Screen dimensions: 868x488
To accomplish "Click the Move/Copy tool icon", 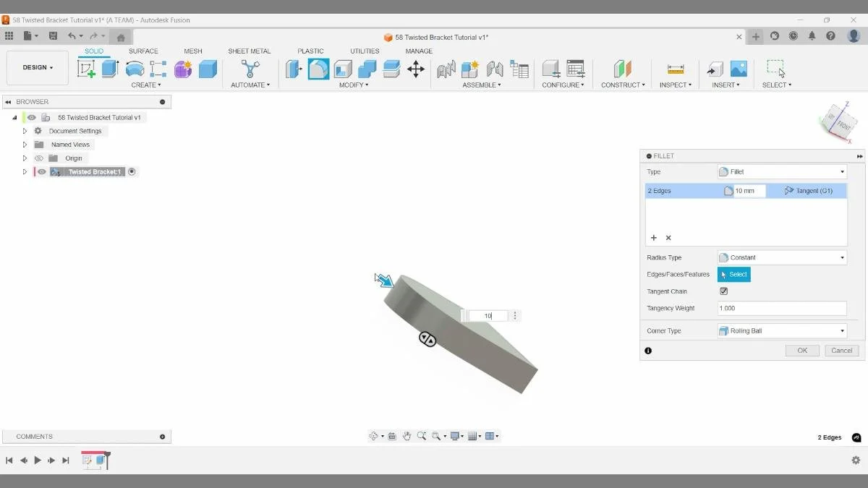I will coord(416,69).
